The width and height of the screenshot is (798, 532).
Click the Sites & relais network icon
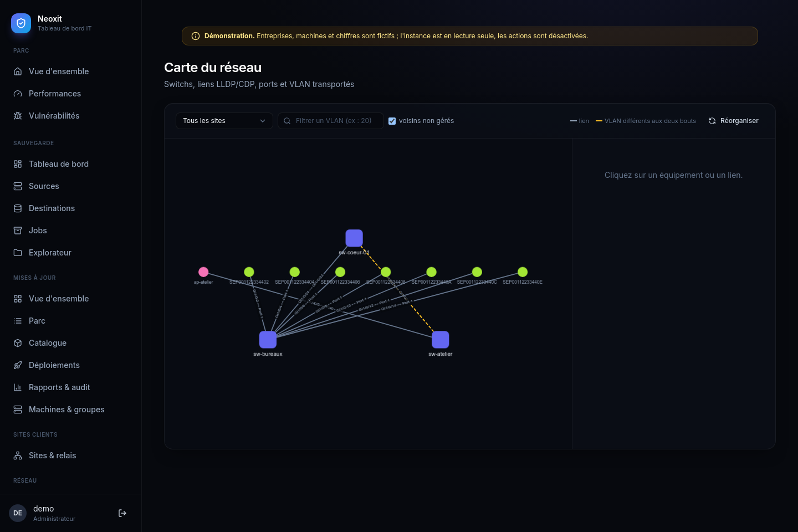pyautogui.click(x=18, y=456)
